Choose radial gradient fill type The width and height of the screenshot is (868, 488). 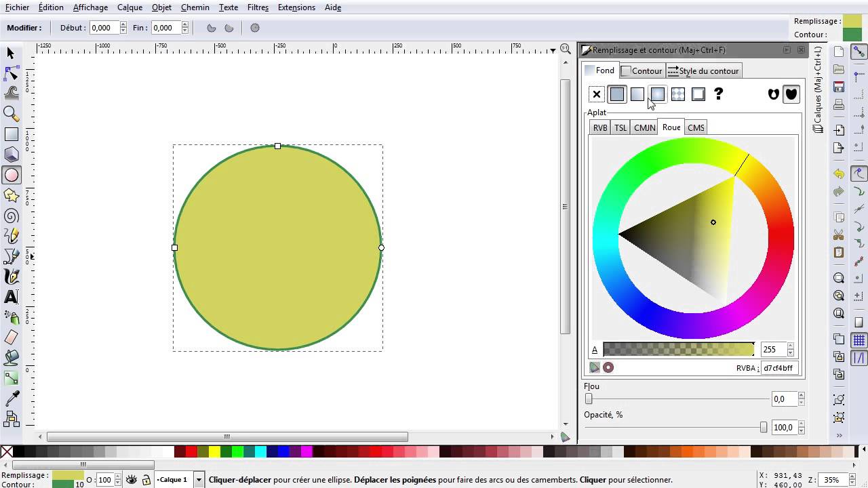click(x=657, y=94)
